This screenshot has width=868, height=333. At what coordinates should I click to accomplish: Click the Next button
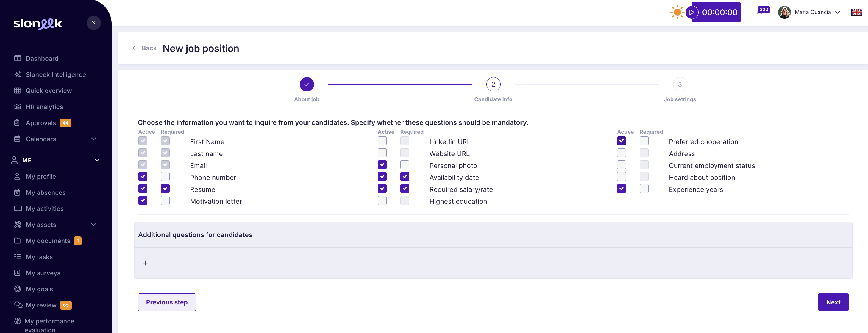pyautogui.click(x=833, y=302)
